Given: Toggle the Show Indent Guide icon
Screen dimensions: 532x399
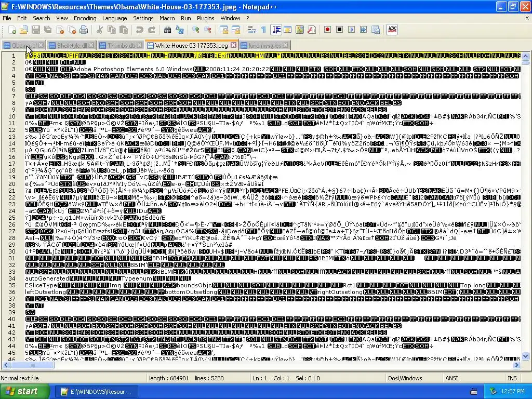Looking at the screenshot, I should click(276, 30).
